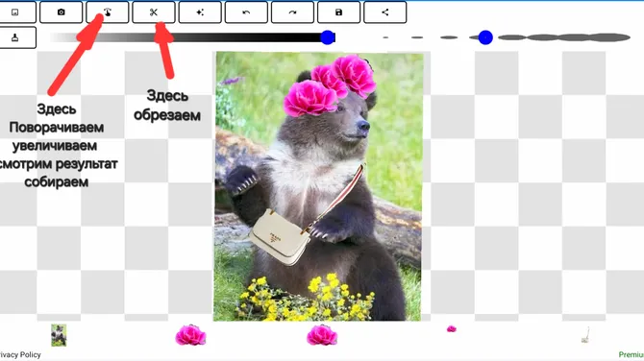
Task: Click the bear collage on canvas
Action: pyautogui.click(x=318, y=186)
